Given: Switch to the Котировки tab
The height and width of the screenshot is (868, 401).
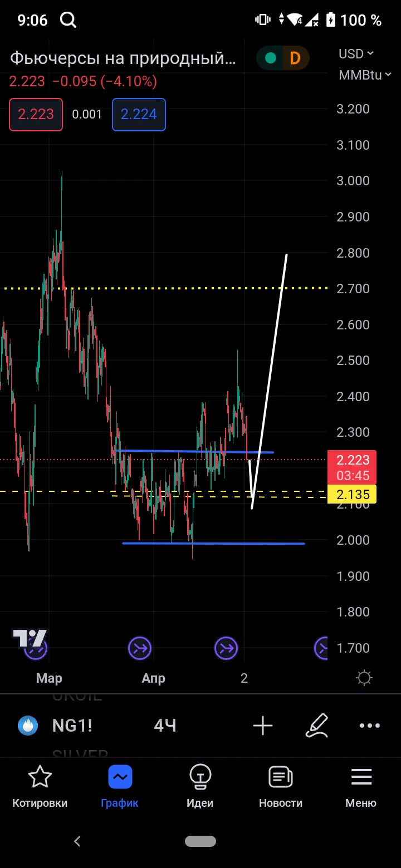Looking at the screenshot, I should pyautogui.click(x=40, y=787).
